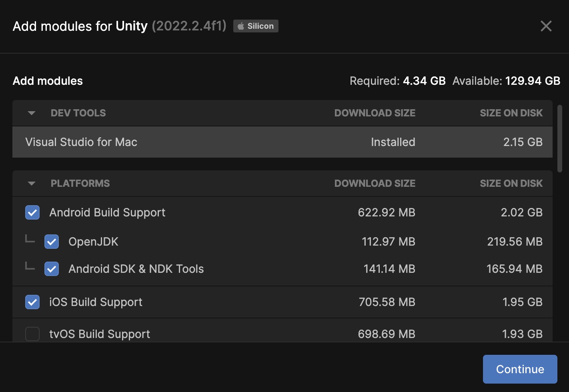The image size is (569, 392).
Task: Click the Apple Silicon badge
Action: [x=256, y=26]
